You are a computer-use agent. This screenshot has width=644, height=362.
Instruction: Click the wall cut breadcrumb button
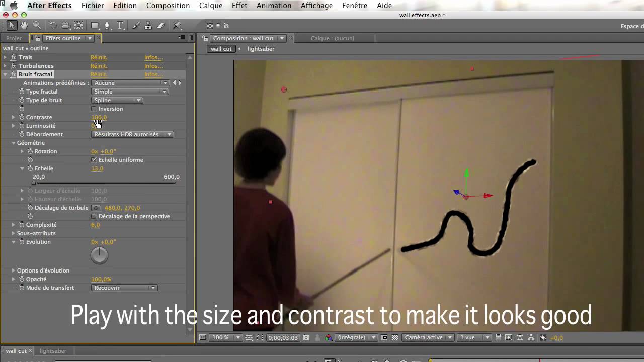click(x=221, y=49)
